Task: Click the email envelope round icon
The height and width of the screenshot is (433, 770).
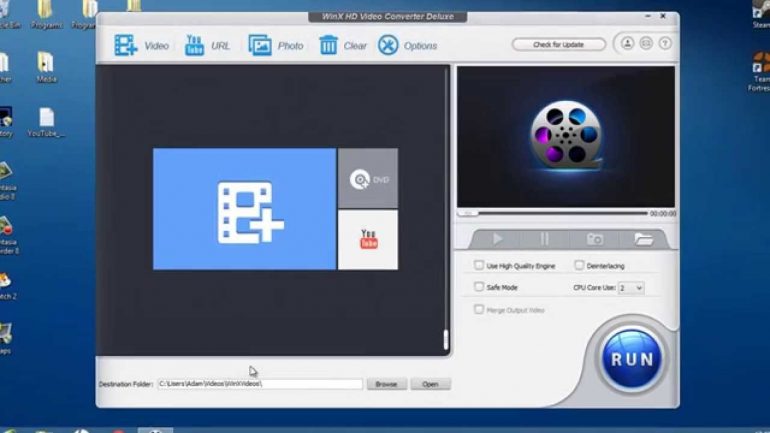Action: point(646,44)
